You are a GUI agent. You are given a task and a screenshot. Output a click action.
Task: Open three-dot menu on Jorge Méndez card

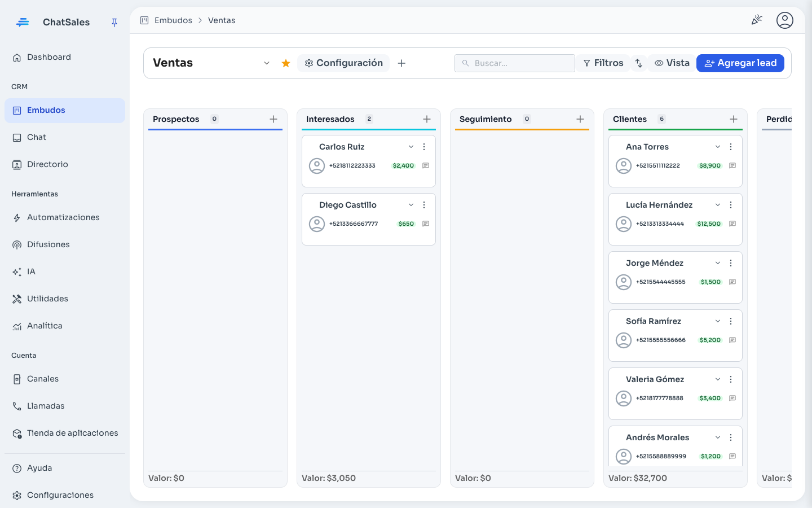click(731, 263)
